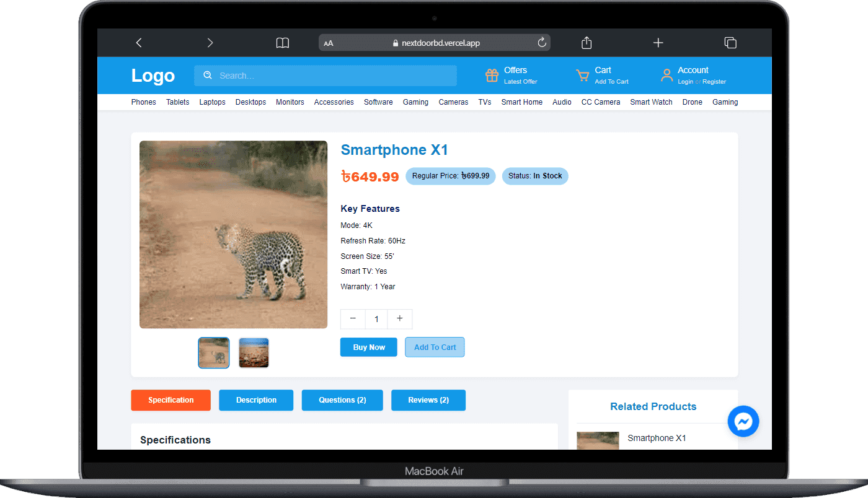
Task: Click the Warranty: 1 Year feature
Action: tap(368, 287)
